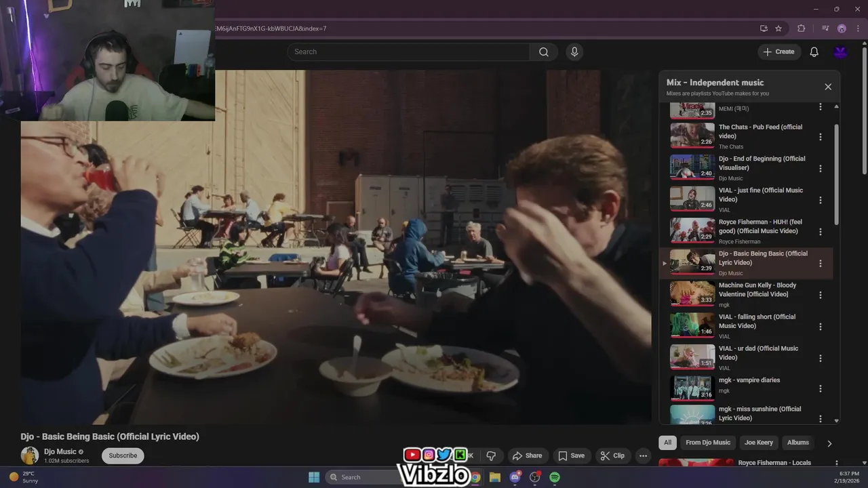This screenshot has width=868, height=488.
Task: Select the Joe Keery chip
Action: (759, 443)
